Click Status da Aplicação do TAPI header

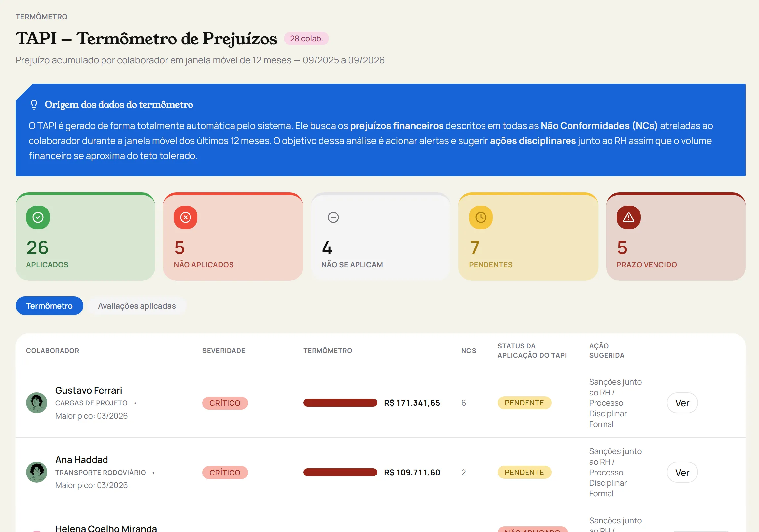[532, 351]
